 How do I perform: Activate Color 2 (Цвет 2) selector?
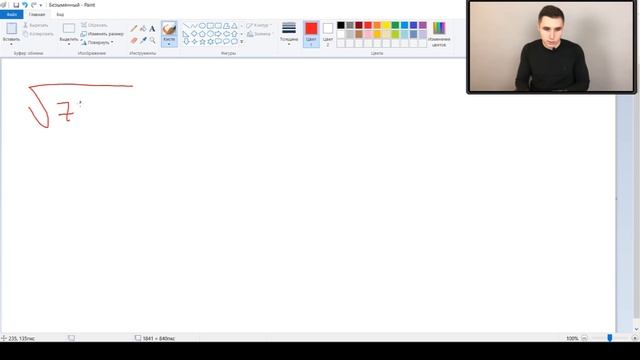coord(328,34)
